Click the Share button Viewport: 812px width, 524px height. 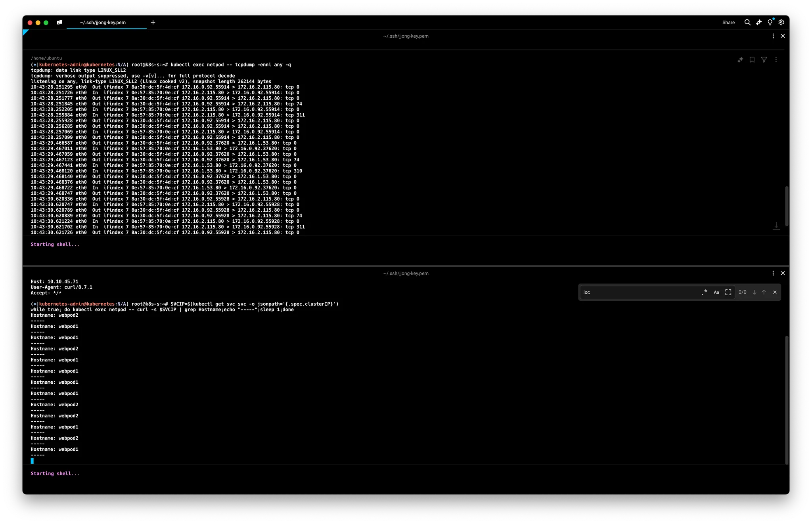click(x=728, y=23)
